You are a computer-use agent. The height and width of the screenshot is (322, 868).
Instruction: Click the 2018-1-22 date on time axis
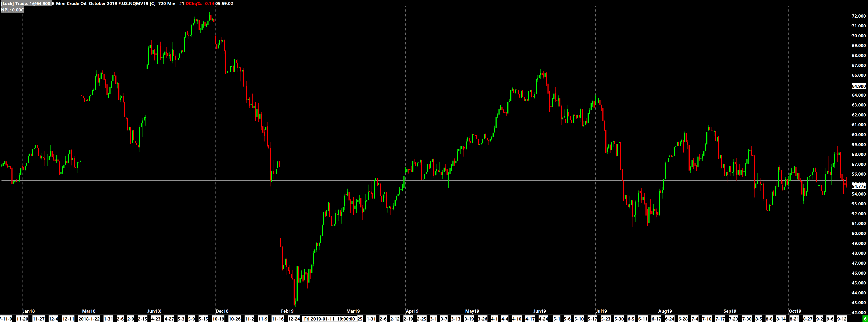click(x=89, y=319)
